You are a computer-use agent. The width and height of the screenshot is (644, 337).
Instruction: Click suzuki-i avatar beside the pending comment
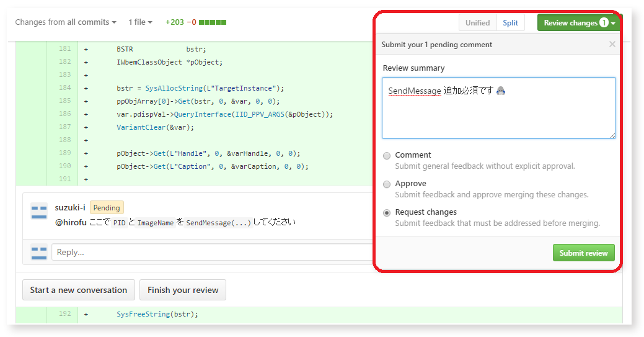tap(39, 212)
